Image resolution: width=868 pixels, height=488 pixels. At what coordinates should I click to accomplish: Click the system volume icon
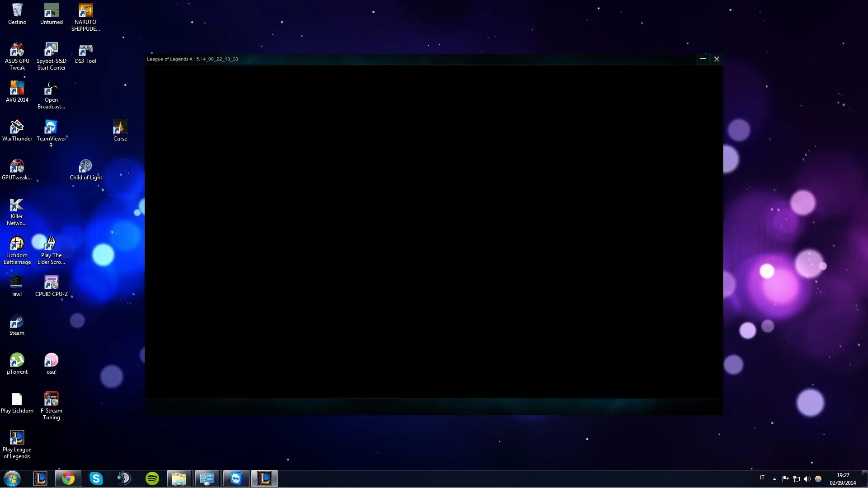point(808,479)
